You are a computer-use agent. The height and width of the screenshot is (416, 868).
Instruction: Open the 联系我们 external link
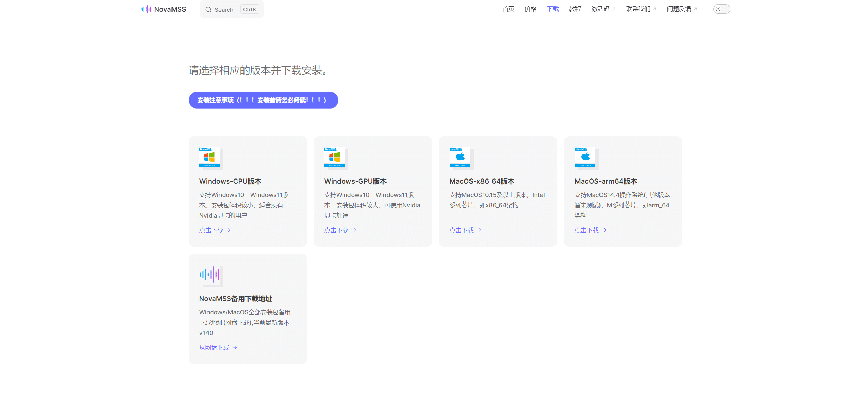[638, 9]
